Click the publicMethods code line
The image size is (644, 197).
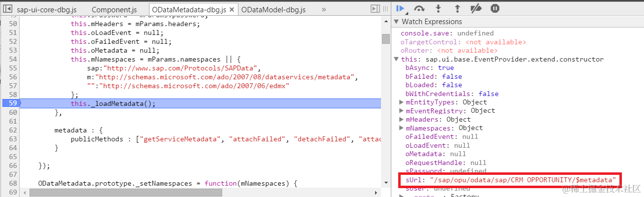point(226,139)
